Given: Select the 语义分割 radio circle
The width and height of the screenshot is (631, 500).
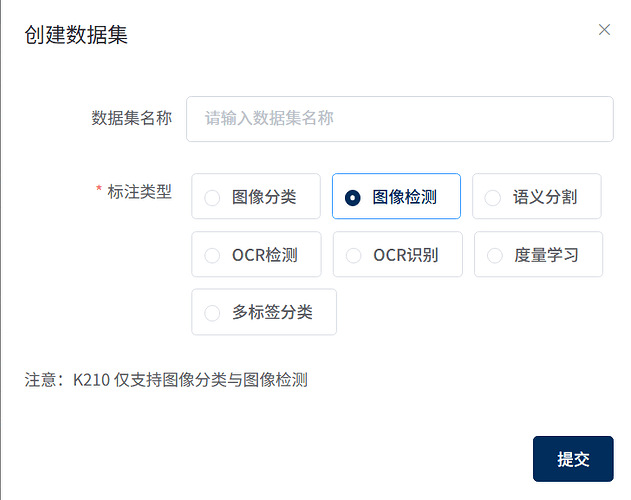Looking at the screenshot, I should pyautogui.click(x=493, y=198).
